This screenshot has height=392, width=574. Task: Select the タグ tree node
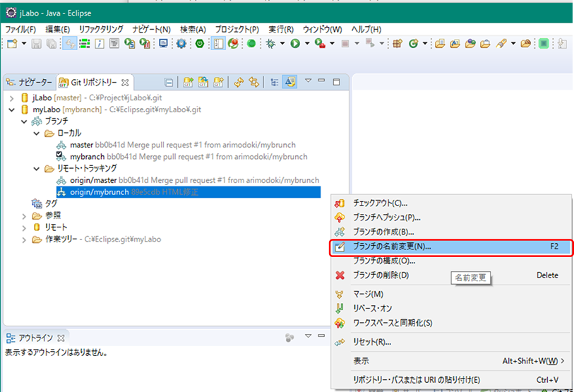pos(44,203)
